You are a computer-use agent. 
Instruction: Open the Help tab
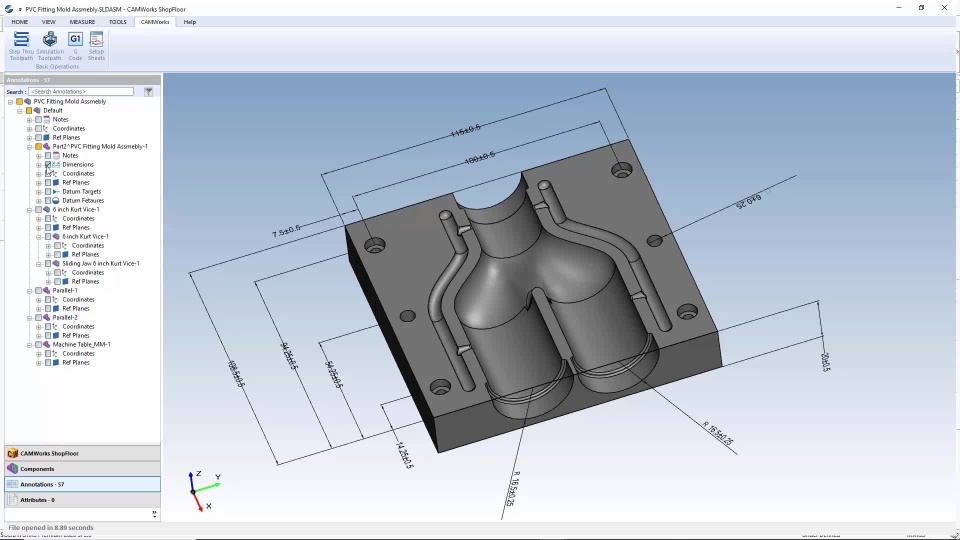(x=190, y=22)
